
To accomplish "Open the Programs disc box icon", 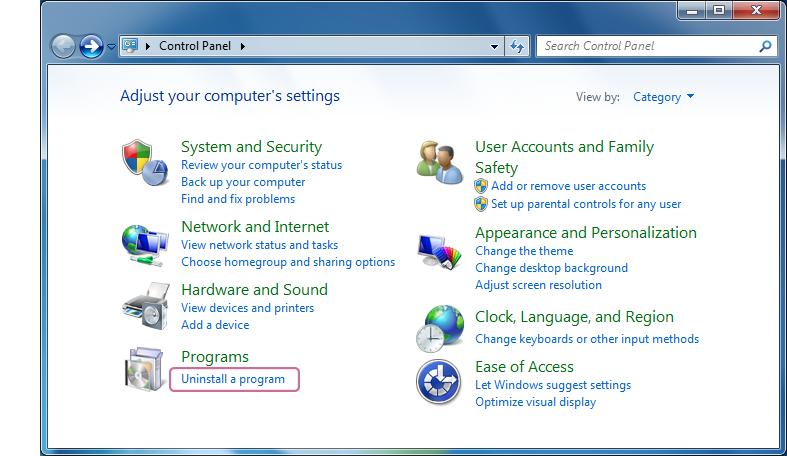I will pyautogui.click(x=145, y=369).
